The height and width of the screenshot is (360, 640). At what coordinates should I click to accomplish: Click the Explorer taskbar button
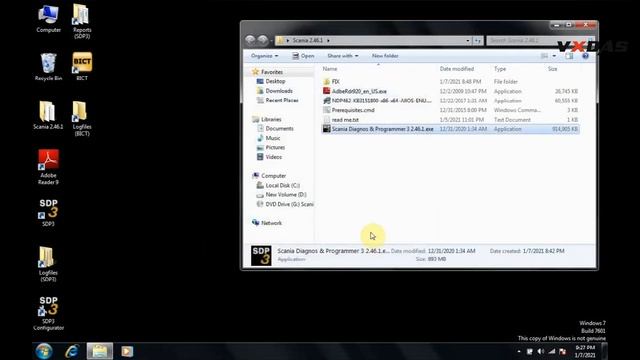[x=100, y=351]
